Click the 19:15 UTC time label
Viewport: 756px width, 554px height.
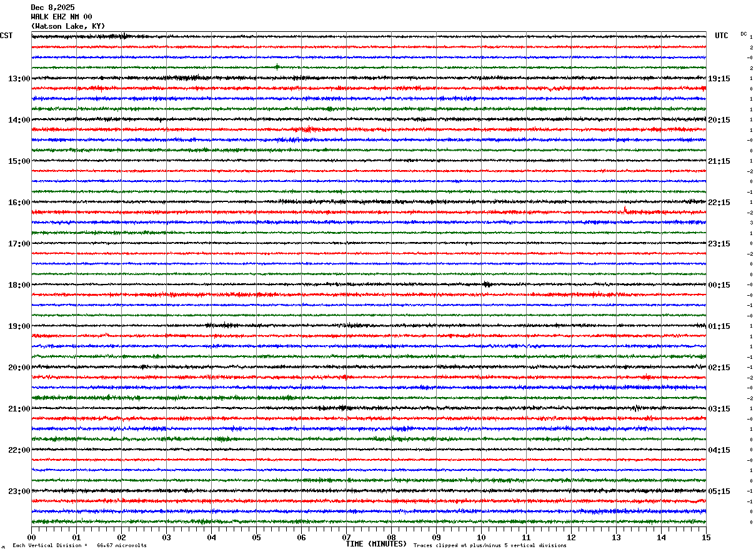(719, 79)
